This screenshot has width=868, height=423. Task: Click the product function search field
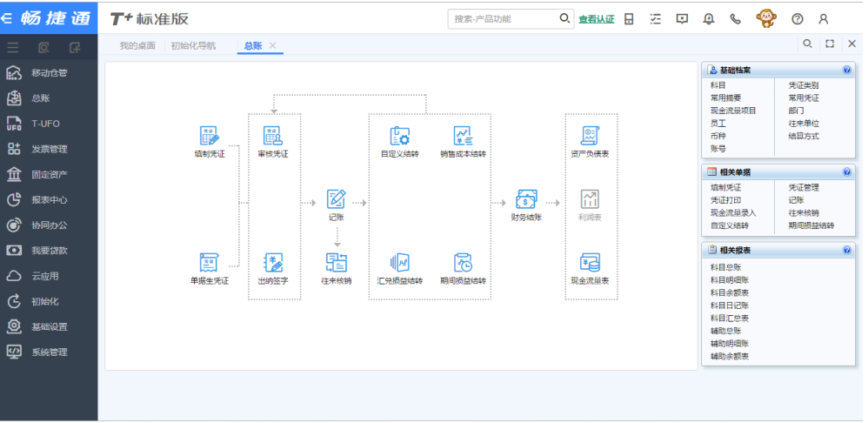pyautogui.click(x=503, y=18)
